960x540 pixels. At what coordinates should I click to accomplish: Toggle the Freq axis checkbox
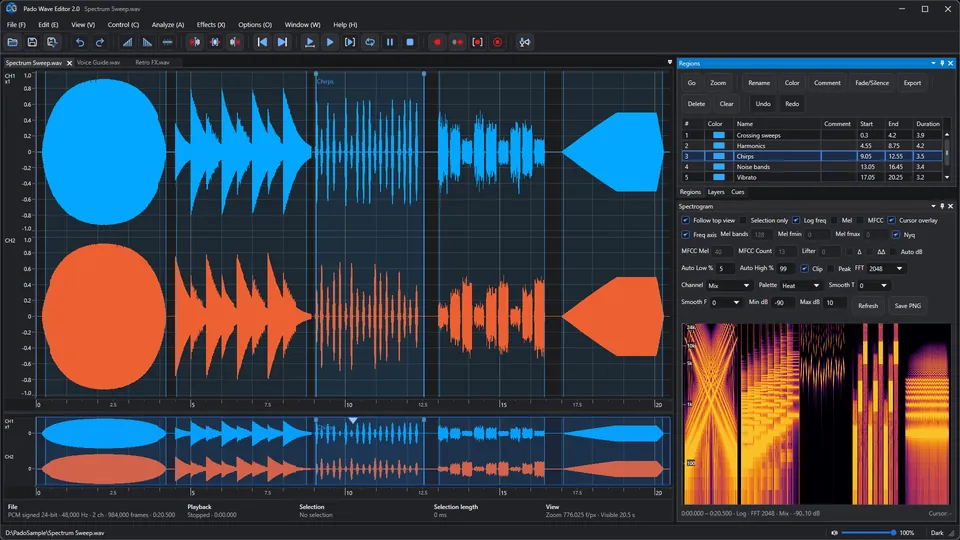pyautogui.click(x=685, y=234)
